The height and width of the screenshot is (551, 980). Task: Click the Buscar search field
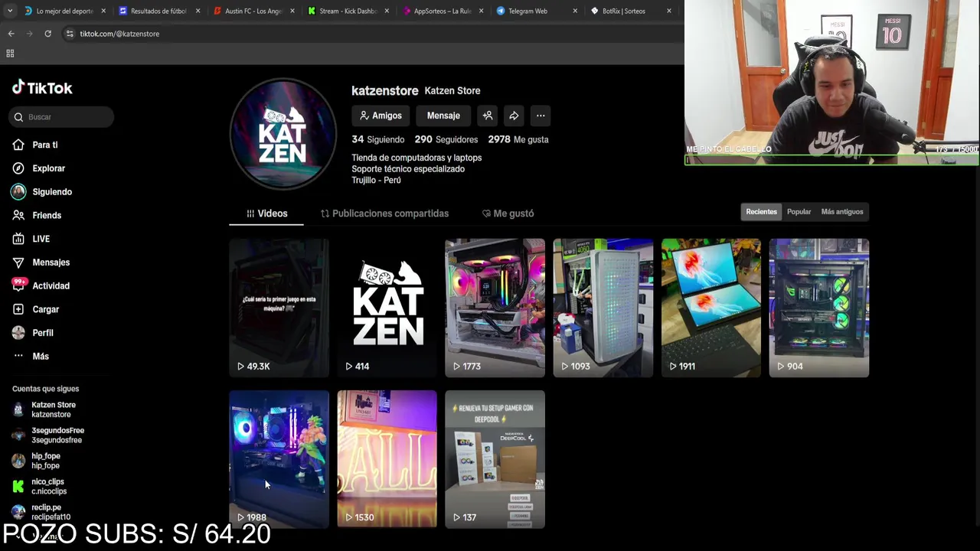[62, 117]
